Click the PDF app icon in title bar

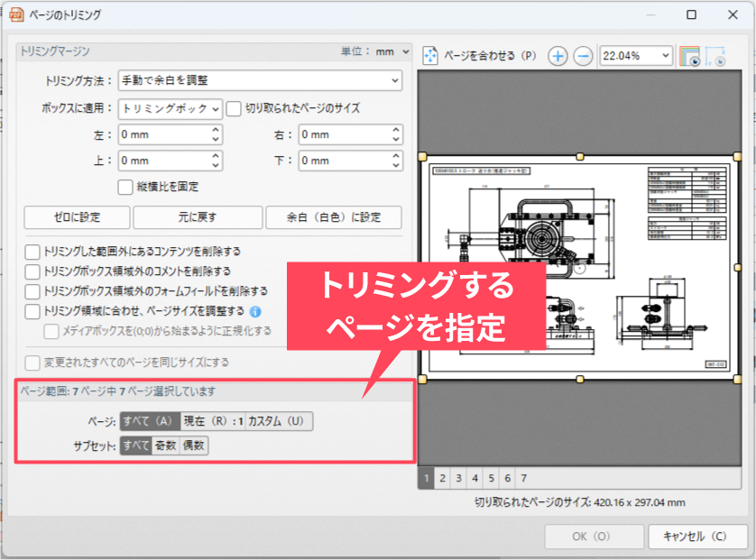click(15, 14)
